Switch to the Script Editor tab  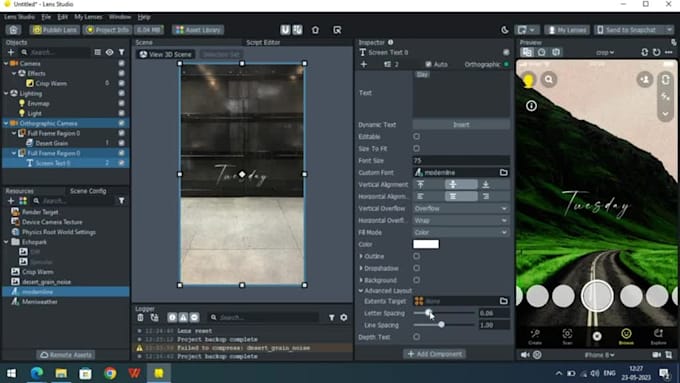[x=263, y=43]
